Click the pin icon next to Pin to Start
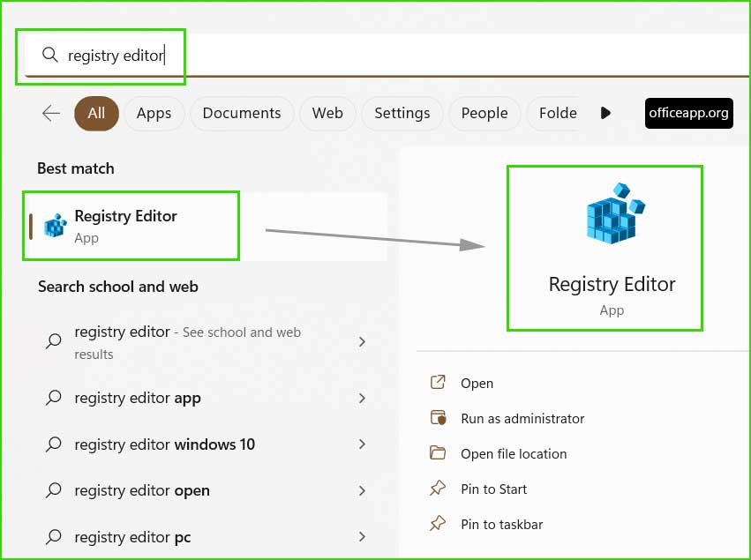The image size is (751, 560). (438, 489)
